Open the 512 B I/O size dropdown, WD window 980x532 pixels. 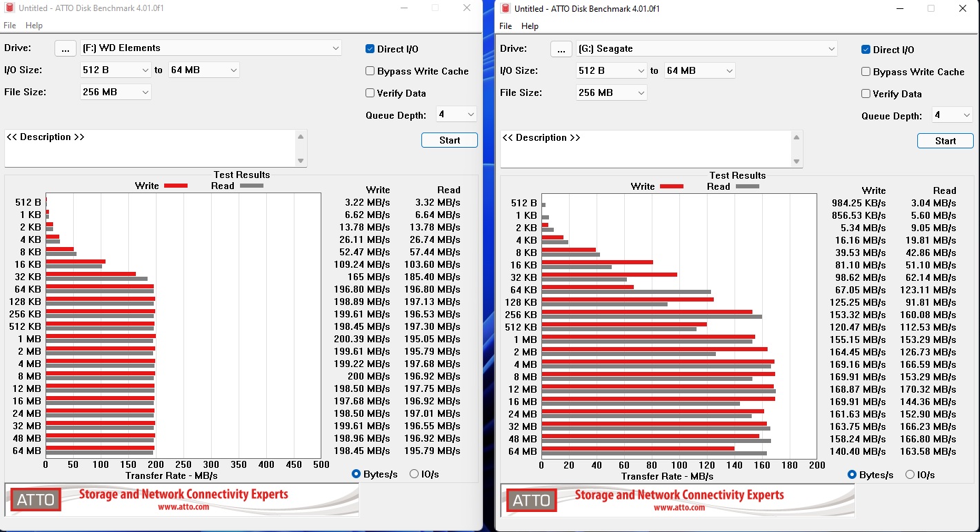click(x=115, y=70)
